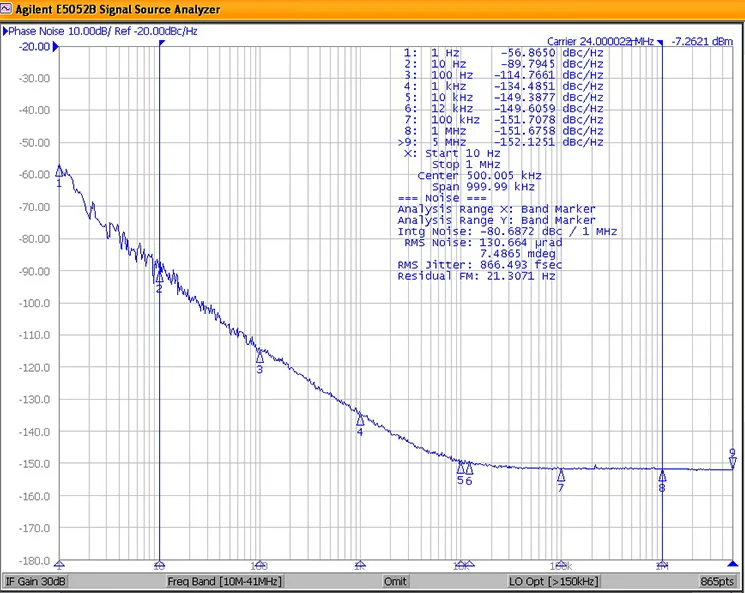
Task: Click the -100.0 y-axis label
Action: pos(34,303)
